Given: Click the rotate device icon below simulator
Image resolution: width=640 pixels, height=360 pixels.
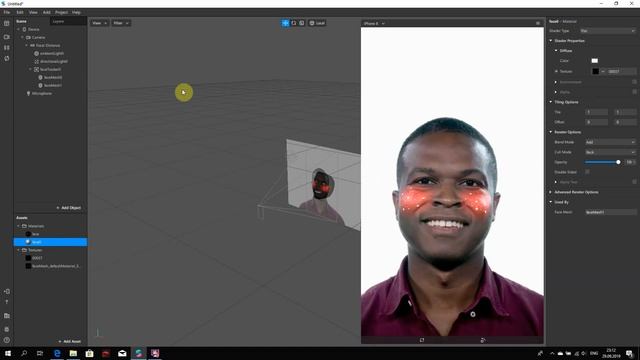Looking at the screenshot, I should click(422, 340).
